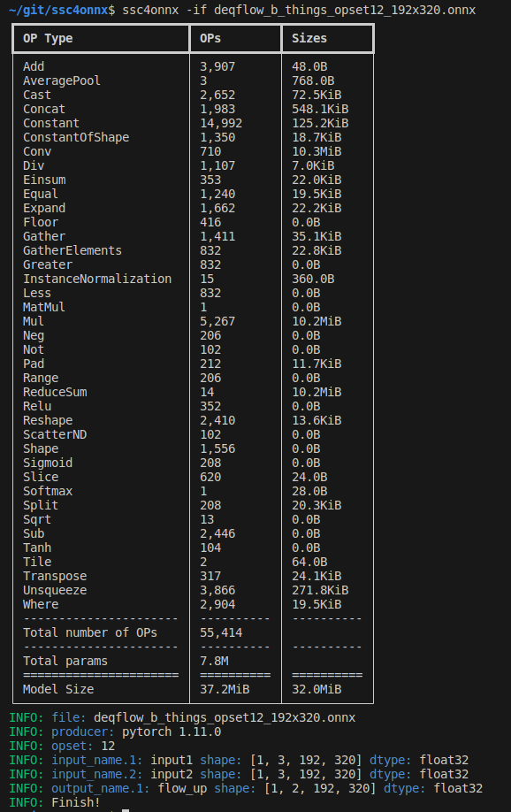Select the Constant row count 14,992
The width and height of the screenshot is (511, 812).
[221, 123]
